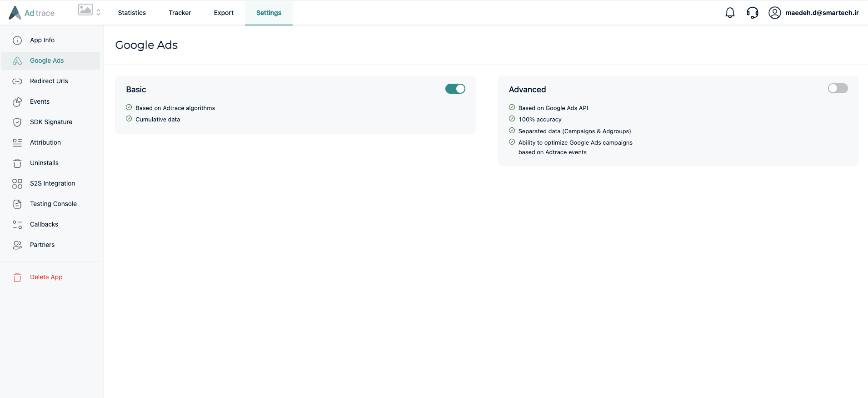The image size is (868, 398).
Task: Click "100% accuracy" text
Action: 540,119
